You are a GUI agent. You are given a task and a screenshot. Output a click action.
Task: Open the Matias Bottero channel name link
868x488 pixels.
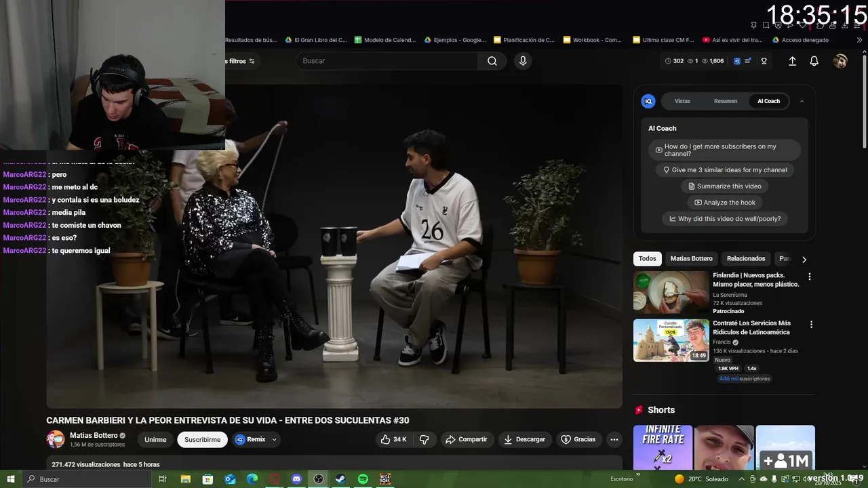pyautogui.click(x=94, y=435)
